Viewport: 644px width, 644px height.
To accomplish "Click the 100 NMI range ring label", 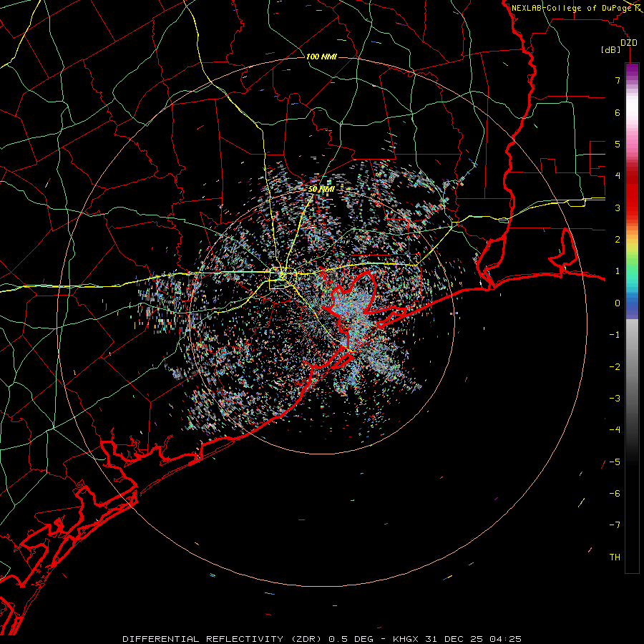I will 321,57.
